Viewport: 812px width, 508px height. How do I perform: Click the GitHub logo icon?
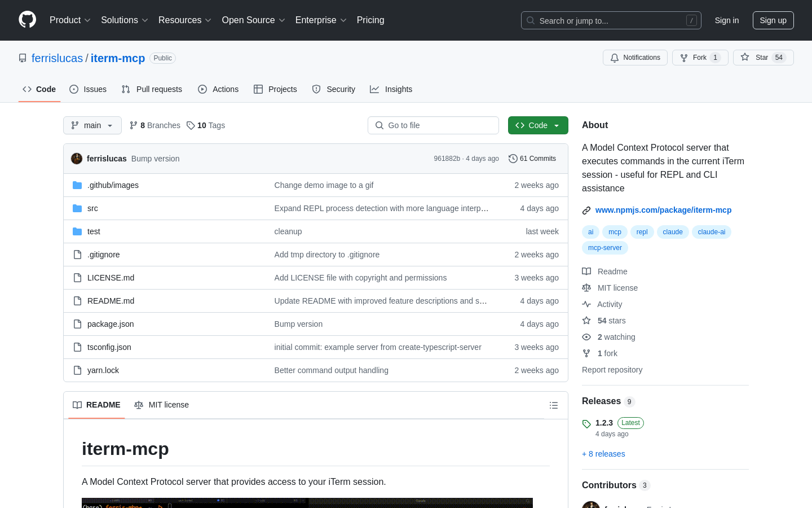(28, 20)
